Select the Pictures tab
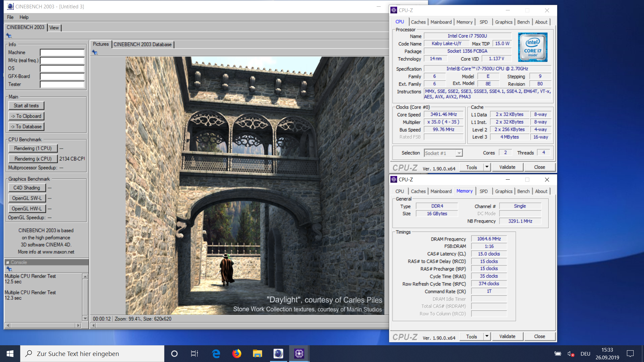This screenshot has height=362, width=644. pos(101,44)
